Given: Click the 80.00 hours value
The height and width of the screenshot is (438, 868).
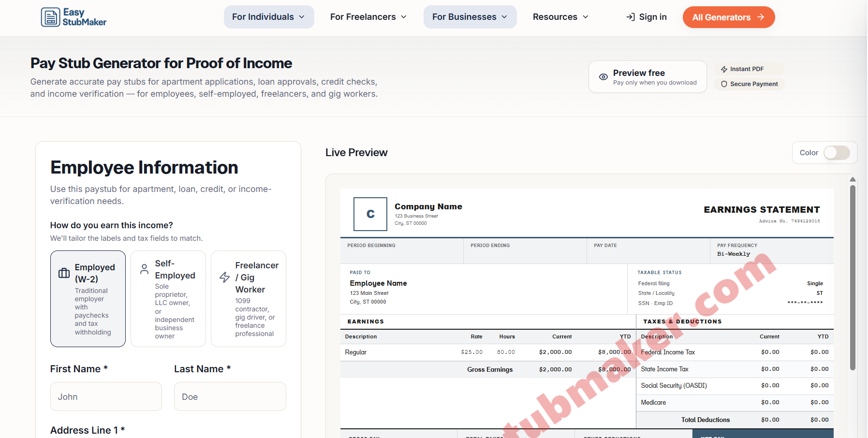Looking at the screenshot, I should [x=506, y=352].
